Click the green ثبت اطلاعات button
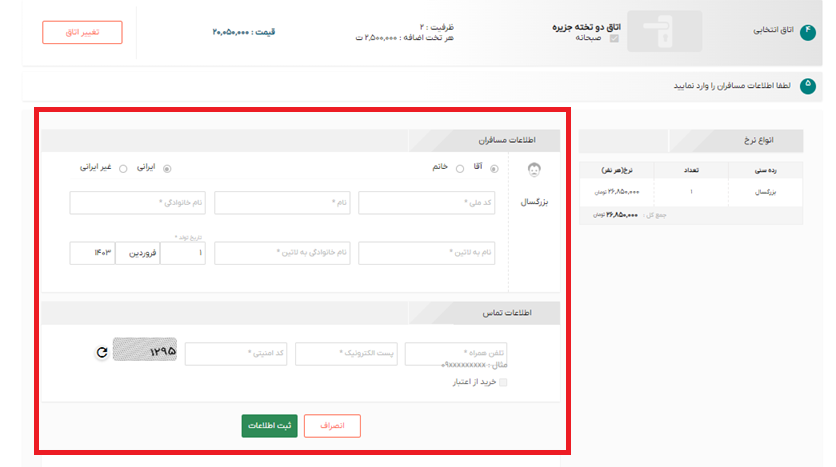The height and width of the screenshot is (467, 836). [x=269, y=426]
